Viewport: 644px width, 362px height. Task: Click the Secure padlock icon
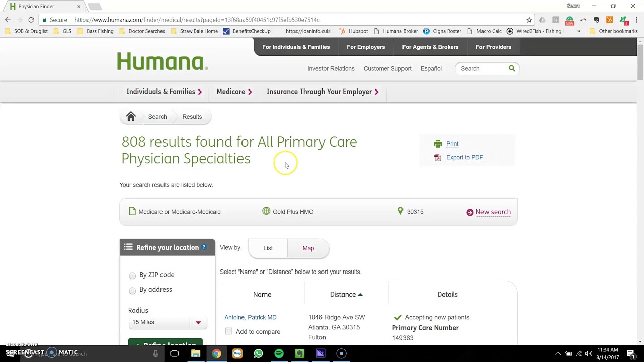pyautogui.click(x=44, y=20)
